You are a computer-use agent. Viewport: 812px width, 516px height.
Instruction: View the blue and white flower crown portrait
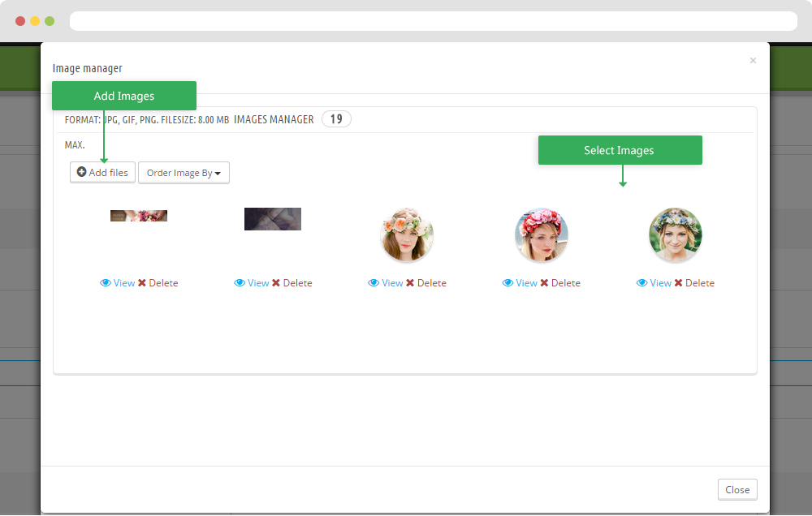pyautogui.click(x=654, y=283)
